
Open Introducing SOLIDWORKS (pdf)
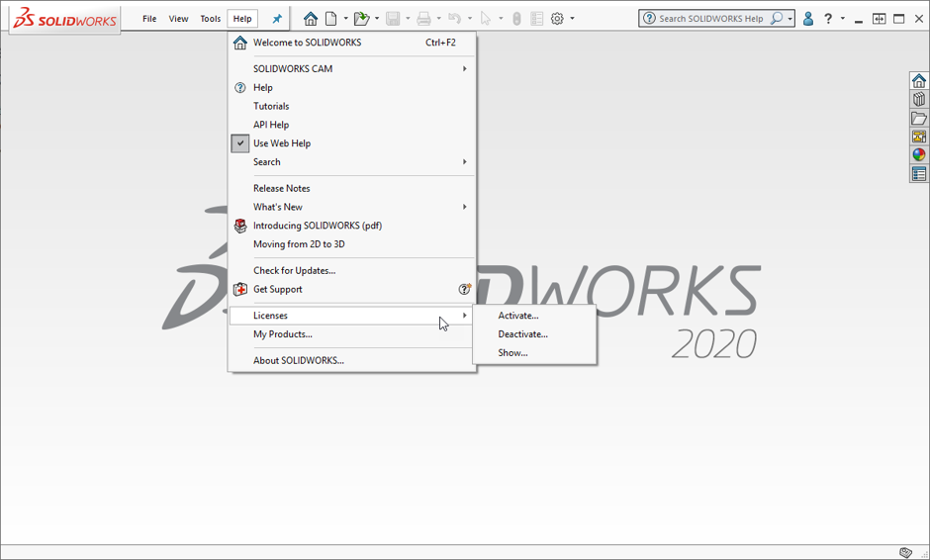tap(352, 226)
